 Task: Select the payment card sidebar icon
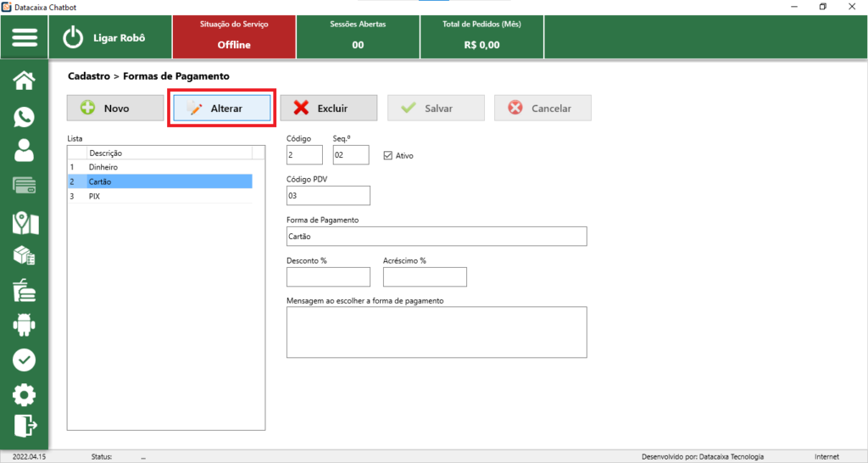(x=25, y=186)
